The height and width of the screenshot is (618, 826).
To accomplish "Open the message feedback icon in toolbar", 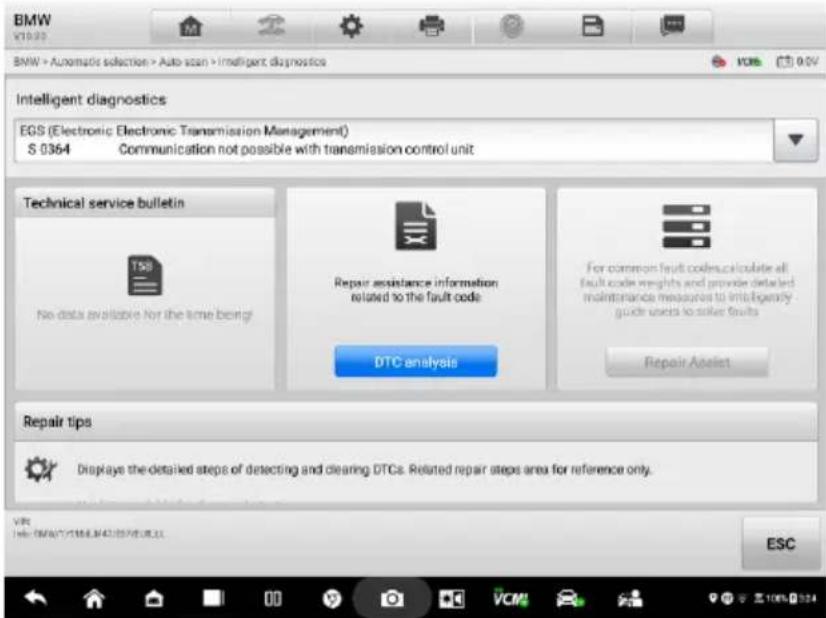I will (x=672, y=25).
